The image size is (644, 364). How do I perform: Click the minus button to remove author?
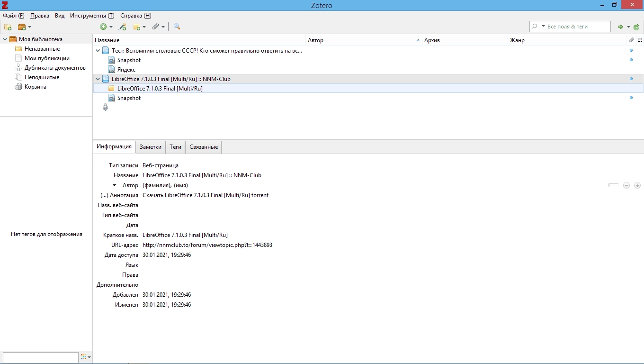(626, 185)
